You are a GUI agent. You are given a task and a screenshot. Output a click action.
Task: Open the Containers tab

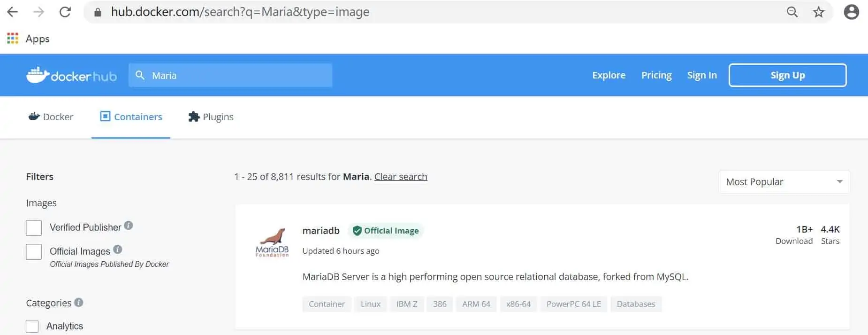point(131,117)
